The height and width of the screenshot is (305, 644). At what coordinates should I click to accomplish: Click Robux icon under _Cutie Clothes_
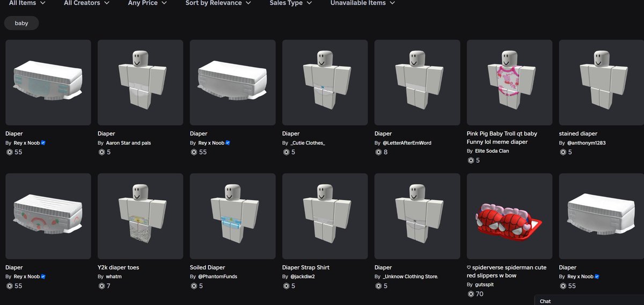pos(286,152)
